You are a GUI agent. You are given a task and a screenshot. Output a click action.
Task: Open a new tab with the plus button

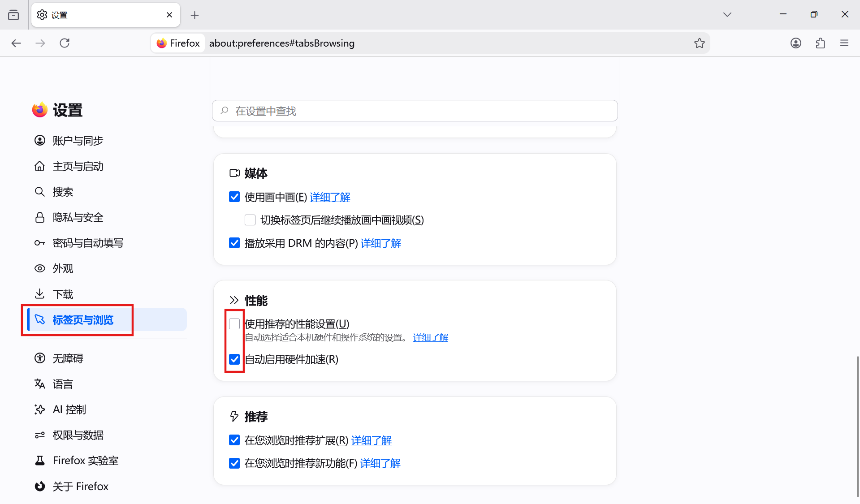click(194, 15)
